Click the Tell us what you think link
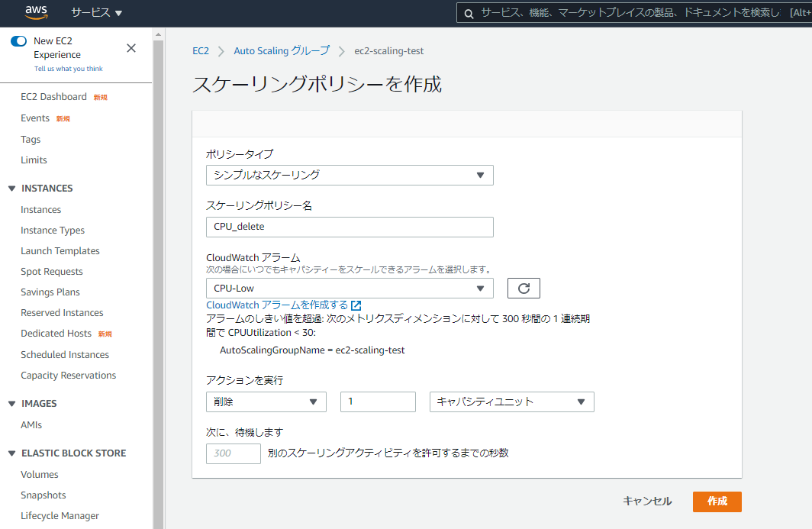812x529 pixels. pos(69,69)
